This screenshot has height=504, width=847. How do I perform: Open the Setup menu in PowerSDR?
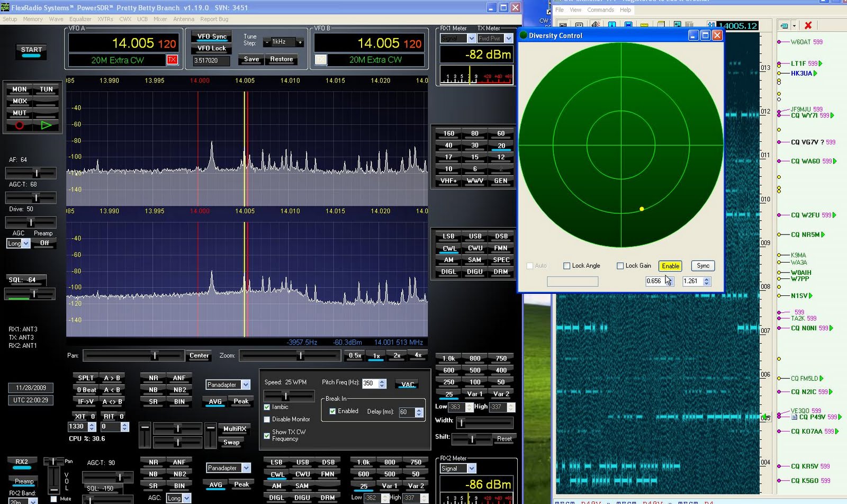click(x=10, y=19)
